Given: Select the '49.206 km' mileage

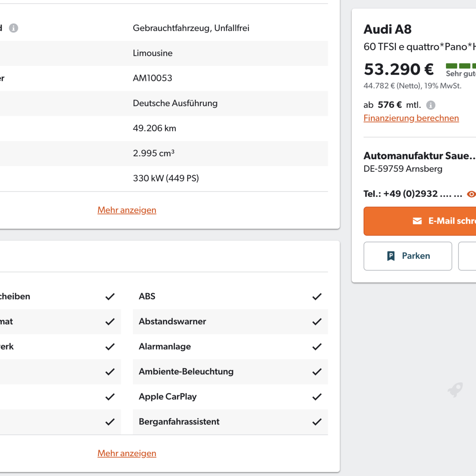Looking at the screenshot, I should coord(155,128).
